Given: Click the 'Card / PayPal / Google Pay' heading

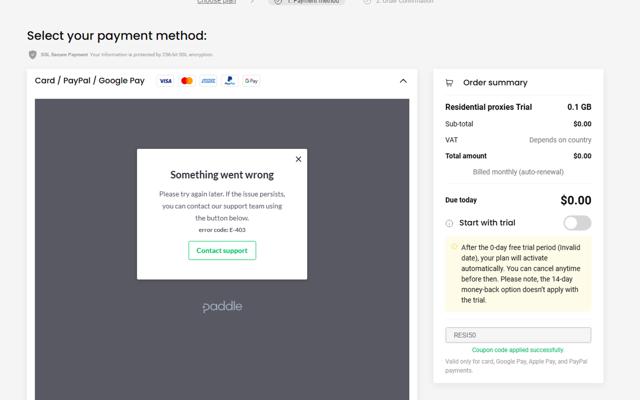Looking at the screenshot, I should click(x=90, y=81).
